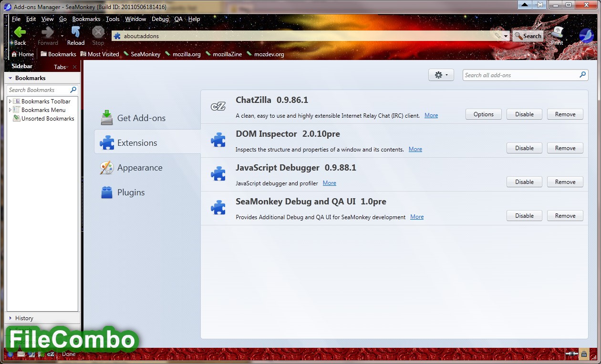Image resolution: width=601 pixels, height=364 pixels.
Task: Click the DOM Inspector puzzle piece icon
Action: click(x=218, y=140)
